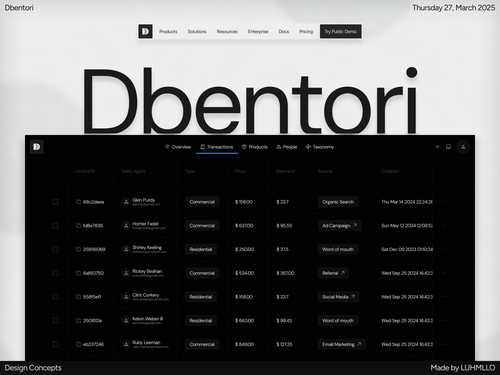The image size is (500, 375).
Task: Click Homer Fadel's avatar icon
Action: (x=126, y=225)
